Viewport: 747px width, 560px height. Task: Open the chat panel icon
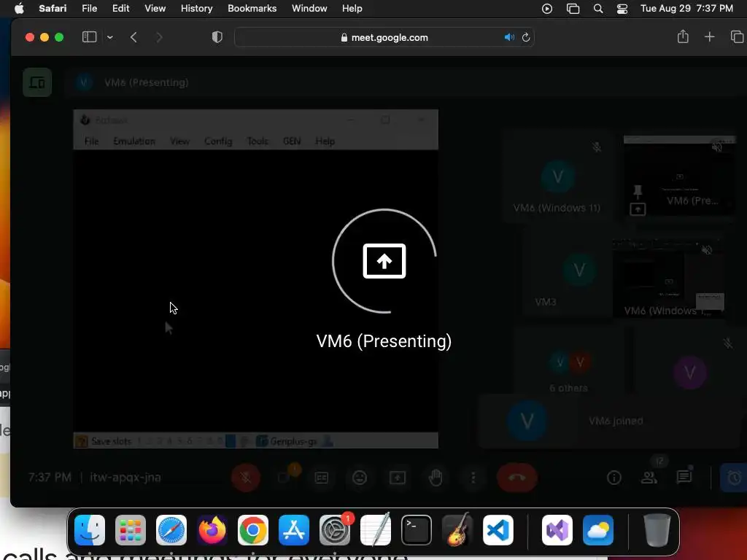pos(684,476)
